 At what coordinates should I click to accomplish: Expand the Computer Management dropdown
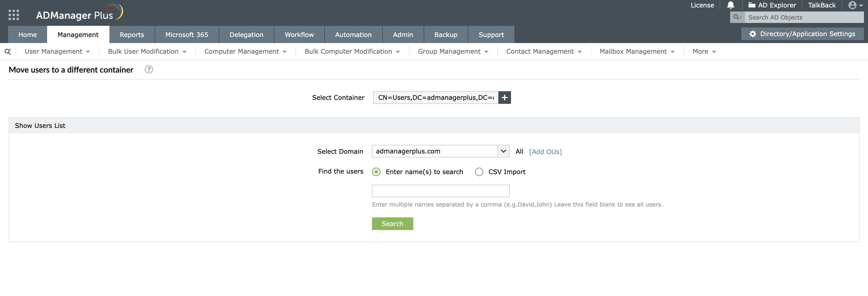[x=245, y=51]
